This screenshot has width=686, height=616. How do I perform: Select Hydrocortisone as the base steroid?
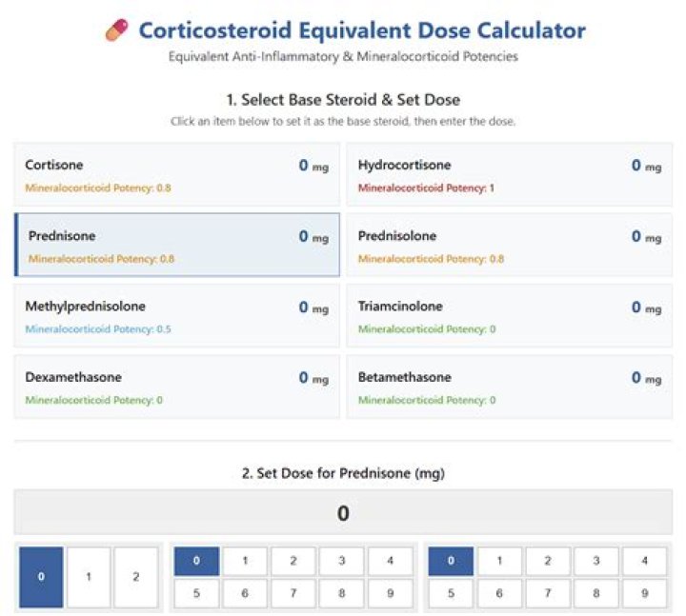tap(509, 174)
